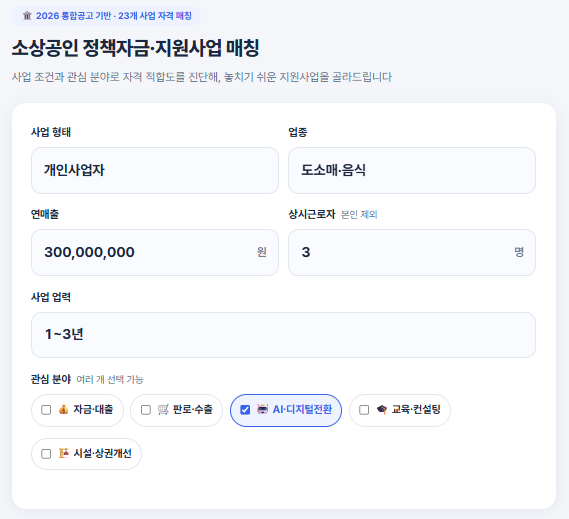Focus the 상시근로자 input showing 3
The image size is (569, 519).
pos(412,252)
